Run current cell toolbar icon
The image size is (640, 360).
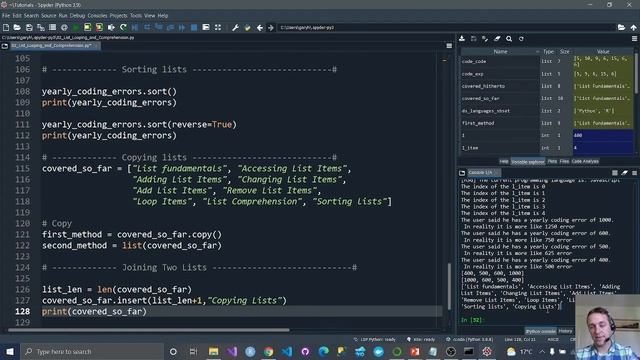pyautogui.click(x=87, y=27)
